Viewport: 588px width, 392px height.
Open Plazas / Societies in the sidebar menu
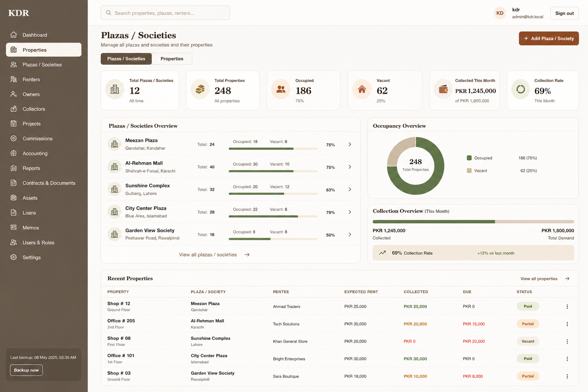click(x=44, y=65)
